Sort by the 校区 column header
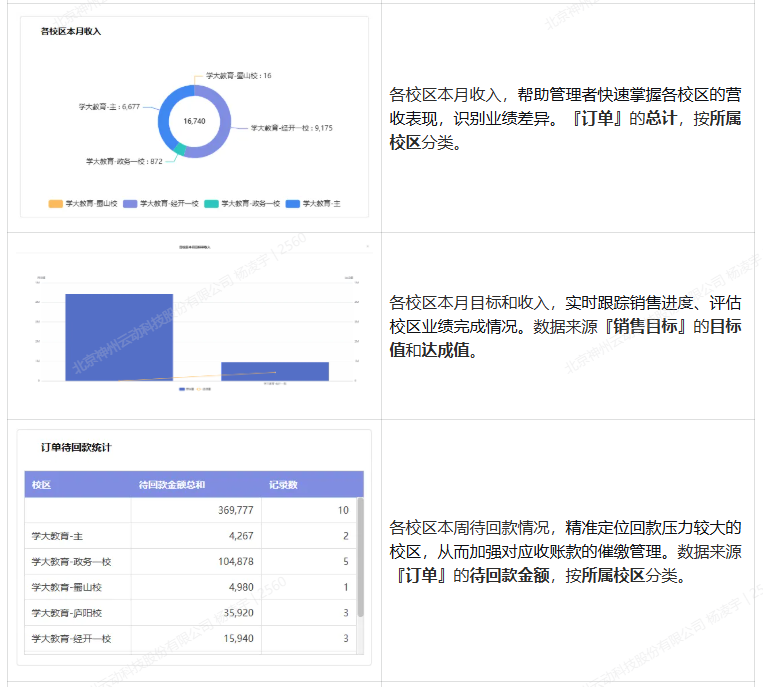Viewport: 763px width, 687px height. pyautogui.click(x=42, y=485)
